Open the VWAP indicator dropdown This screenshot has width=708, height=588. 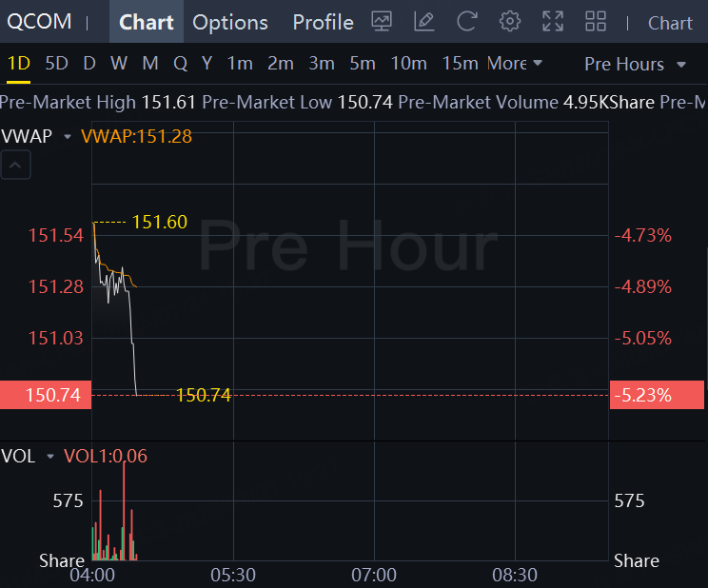(67, 137)
